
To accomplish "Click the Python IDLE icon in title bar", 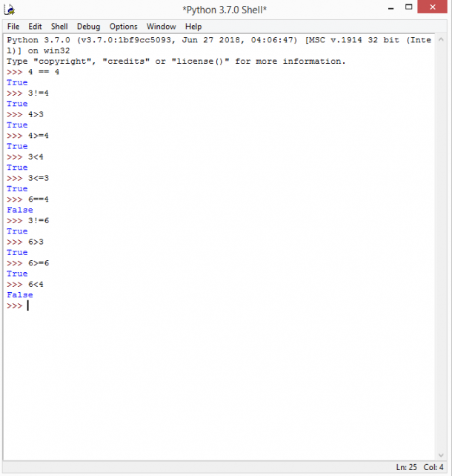I will [10, 10].
